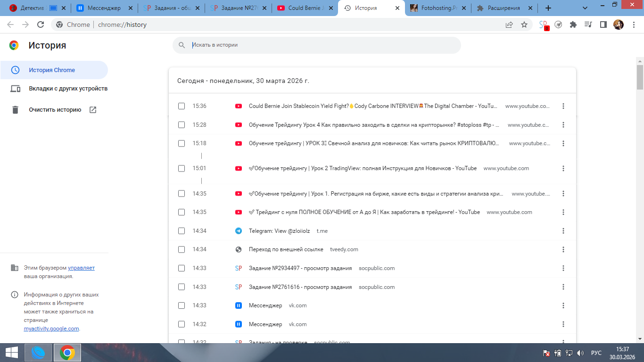
Task: Click Очистить историю in sidebar
Action: coord(55,110)
